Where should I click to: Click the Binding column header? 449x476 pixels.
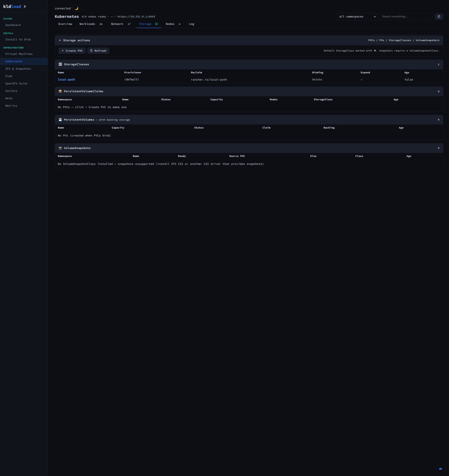318,73
